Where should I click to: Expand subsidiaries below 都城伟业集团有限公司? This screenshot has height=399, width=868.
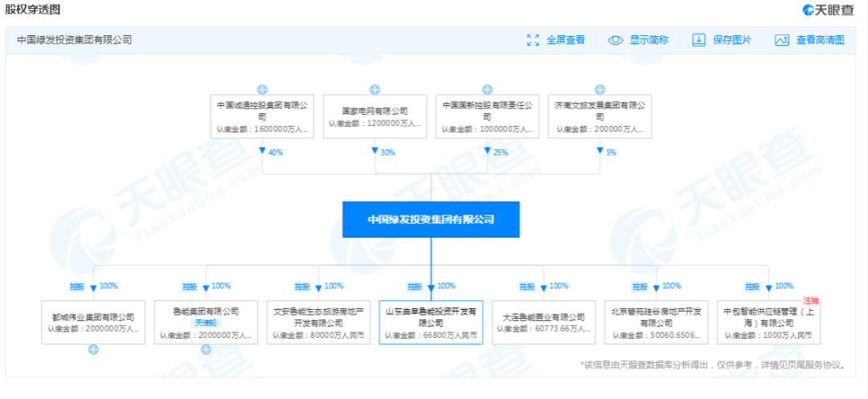tap(93, 349)
